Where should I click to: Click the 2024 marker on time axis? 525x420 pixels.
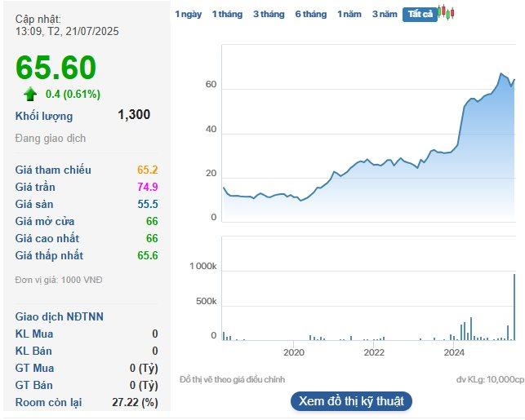click(454, 353)
